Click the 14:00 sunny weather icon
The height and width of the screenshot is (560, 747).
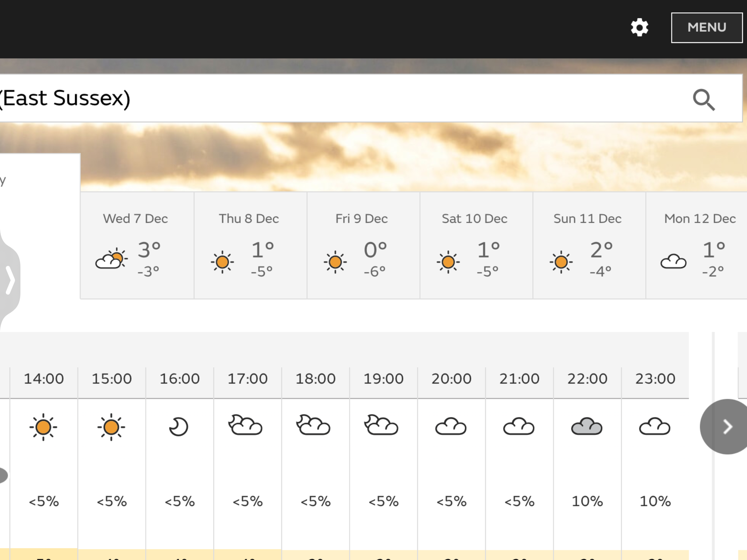43,427
